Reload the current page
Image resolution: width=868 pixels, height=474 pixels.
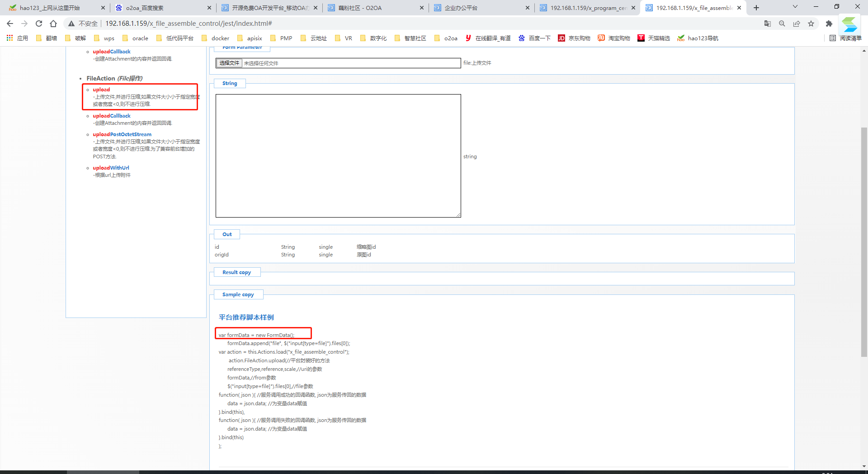[39, 24]
